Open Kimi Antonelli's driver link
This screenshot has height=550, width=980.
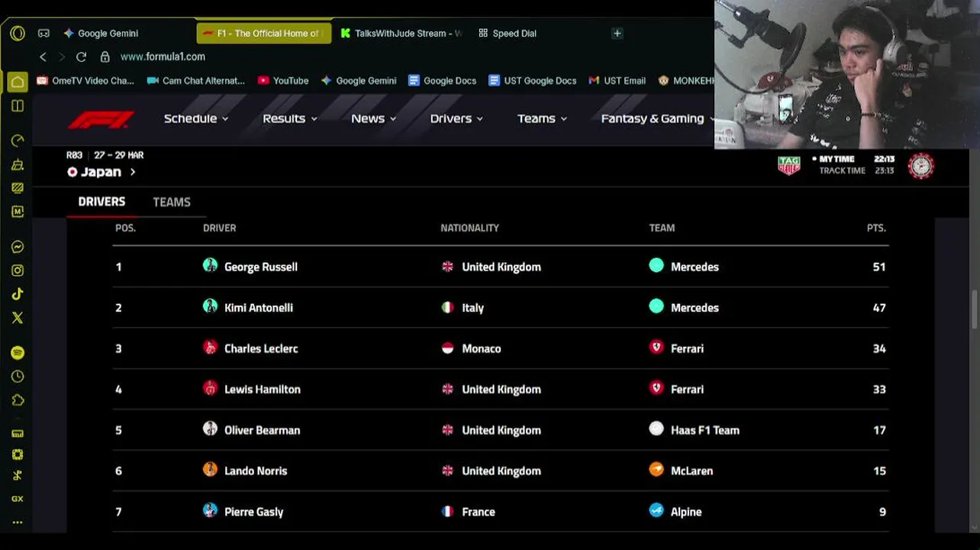tap(259, 308)
